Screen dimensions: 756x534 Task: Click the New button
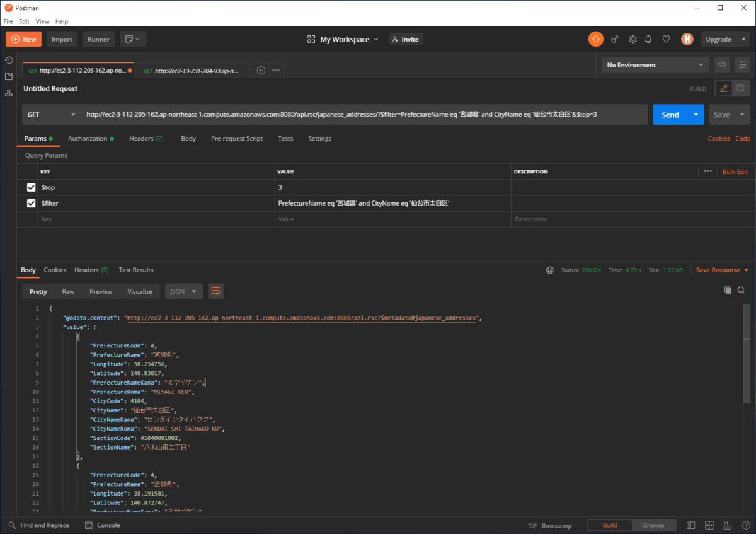[x=23, y=39]
